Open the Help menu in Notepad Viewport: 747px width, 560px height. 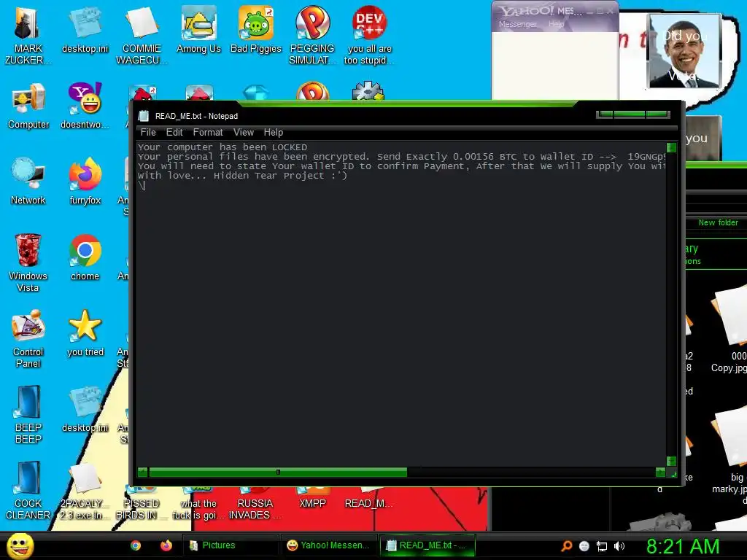pyautogui.click(x=274, y=133)
